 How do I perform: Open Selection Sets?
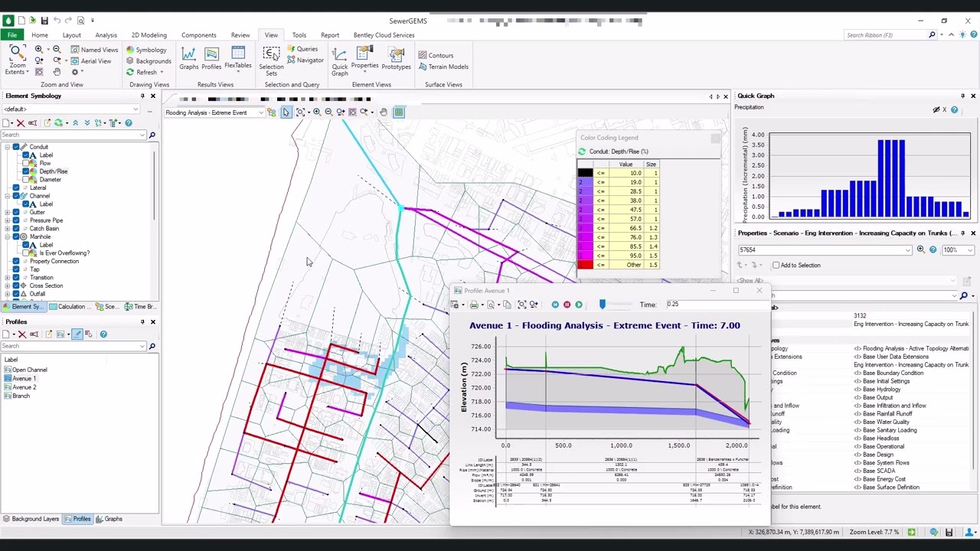pyautogui.click(x=271, y=61)
